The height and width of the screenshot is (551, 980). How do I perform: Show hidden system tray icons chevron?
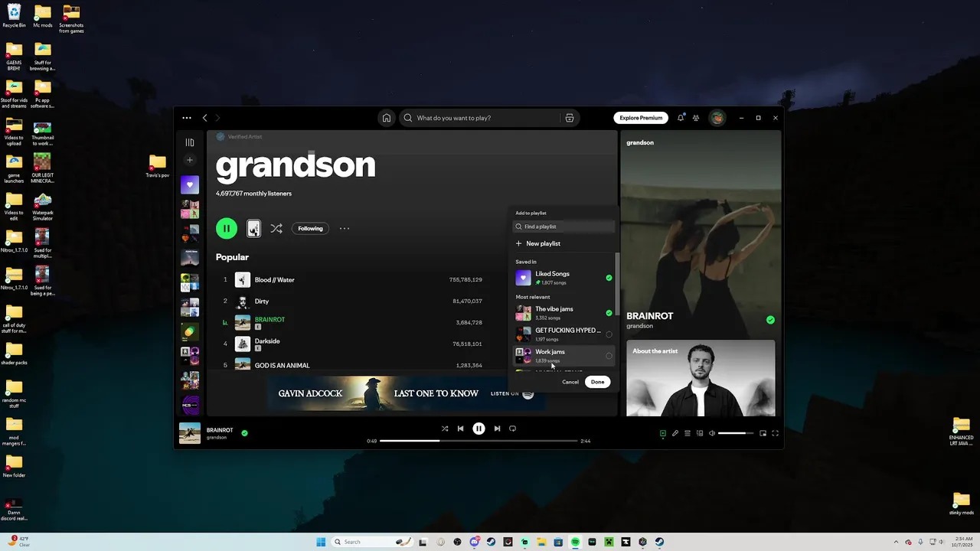click(x=898, y=542)
